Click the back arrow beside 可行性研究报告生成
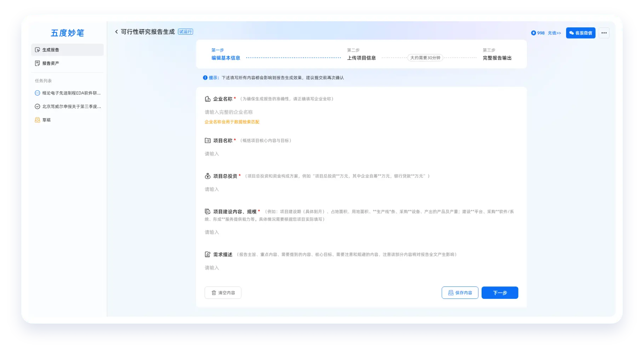This screenshot has width=644, height=352. (116, 32)
